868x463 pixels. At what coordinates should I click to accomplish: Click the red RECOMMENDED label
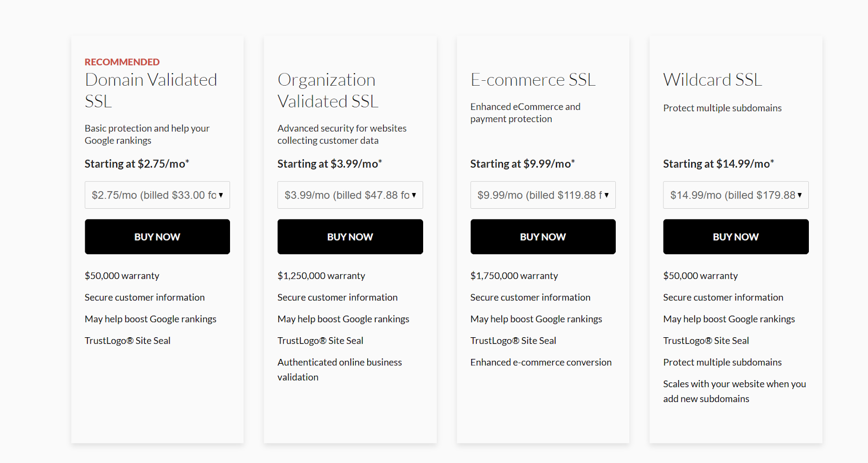[x=122, y=62]
